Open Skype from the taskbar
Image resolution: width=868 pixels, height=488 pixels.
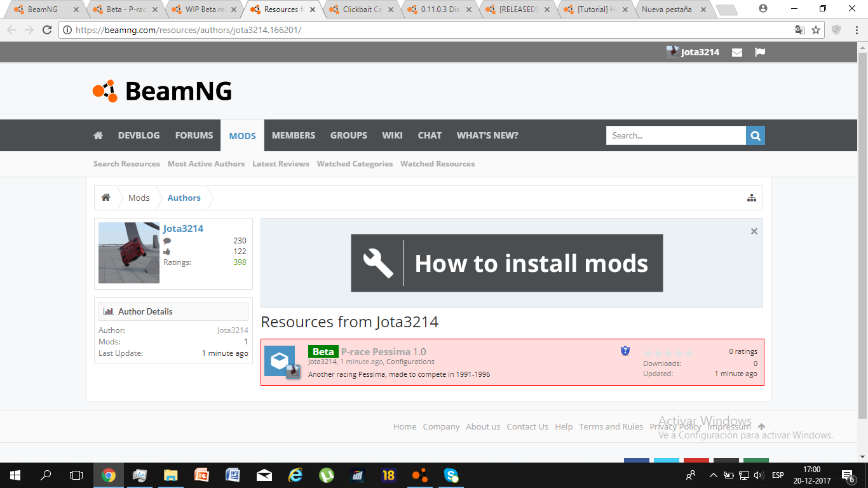(x=451, y=475)
